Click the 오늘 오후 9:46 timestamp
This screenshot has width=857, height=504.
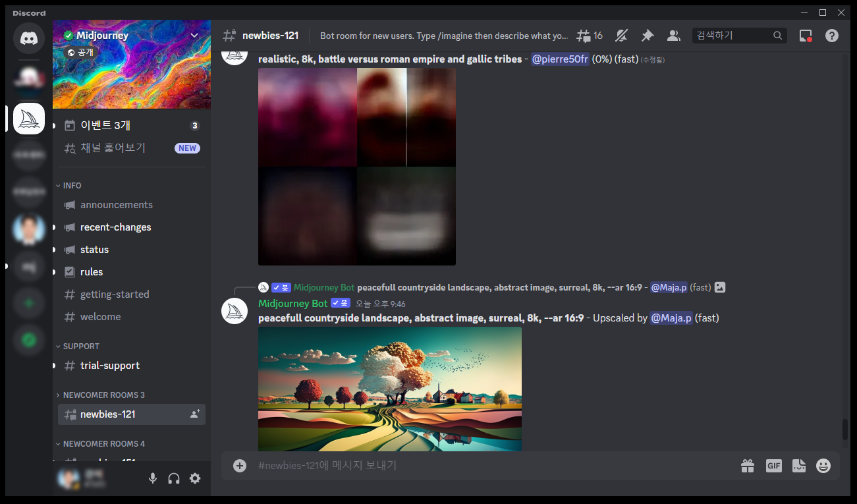pyautogui.click(x=380, y=304)
